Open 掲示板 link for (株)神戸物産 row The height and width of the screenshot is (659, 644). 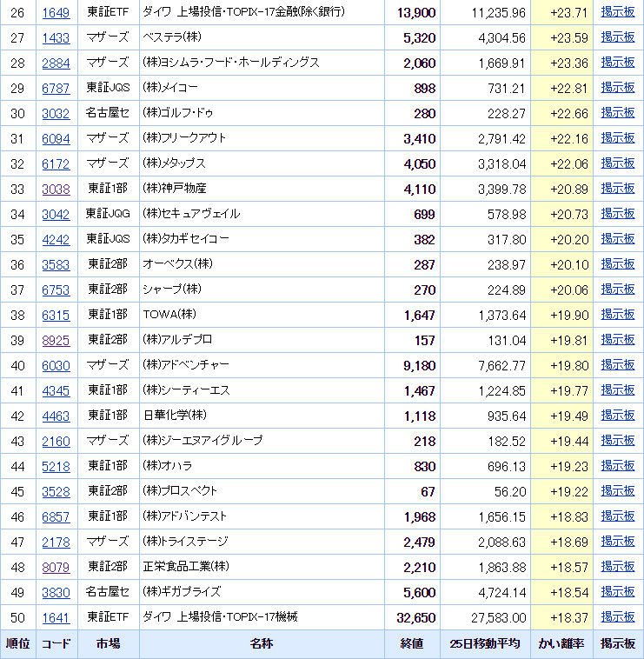(618, 189)
